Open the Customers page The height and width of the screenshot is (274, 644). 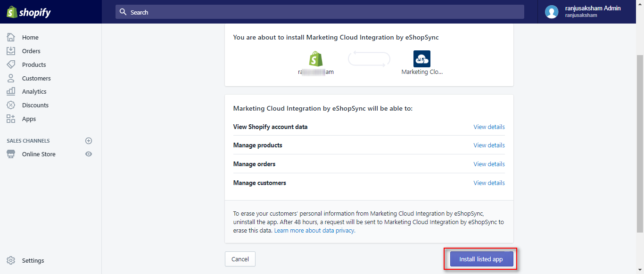point(36,78)
